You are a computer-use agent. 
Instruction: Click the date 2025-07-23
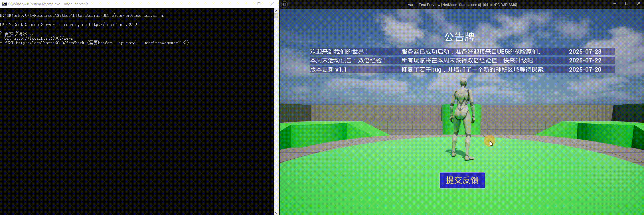click(x=585, y=52)
